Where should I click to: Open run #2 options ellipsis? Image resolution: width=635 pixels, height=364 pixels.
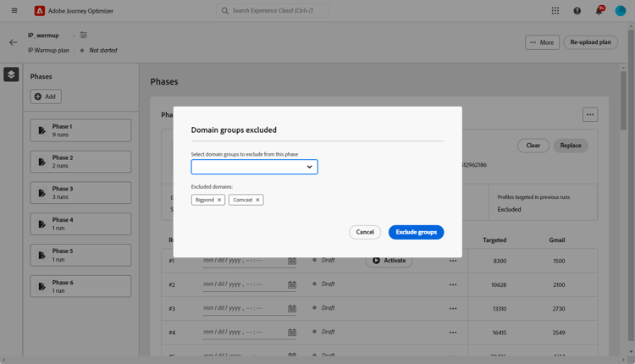pyautogui.click(x=453, y=284)
